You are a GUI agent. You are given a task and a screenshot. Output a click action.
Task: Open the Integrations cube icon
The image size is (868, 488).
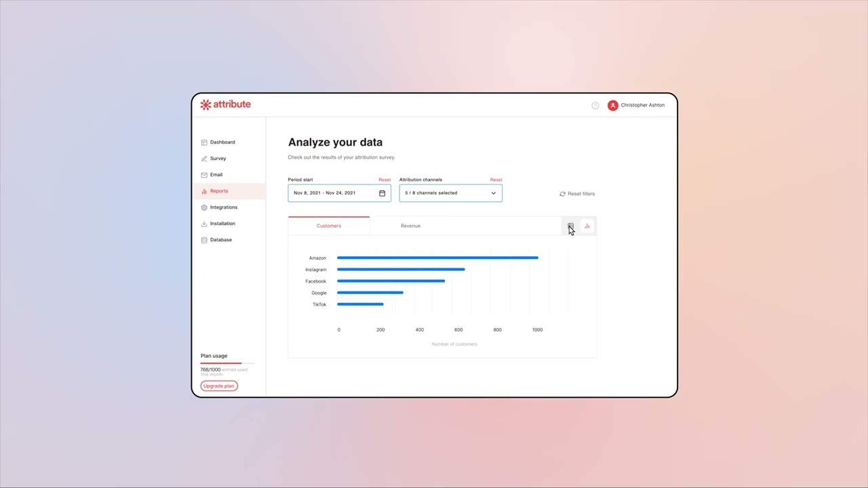pyautogui.click(x=204, y=207)
